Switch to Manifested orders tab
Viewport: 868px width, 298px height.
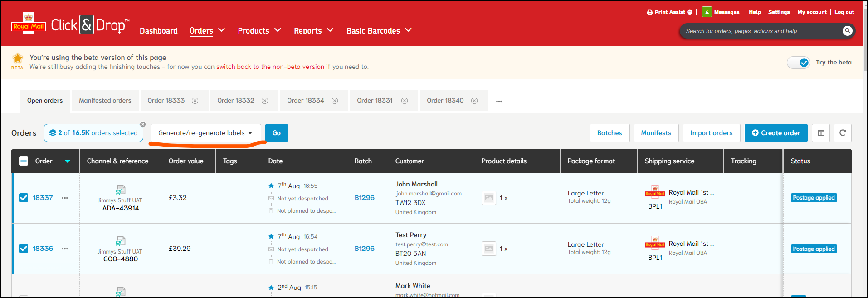tap(105, 101)
